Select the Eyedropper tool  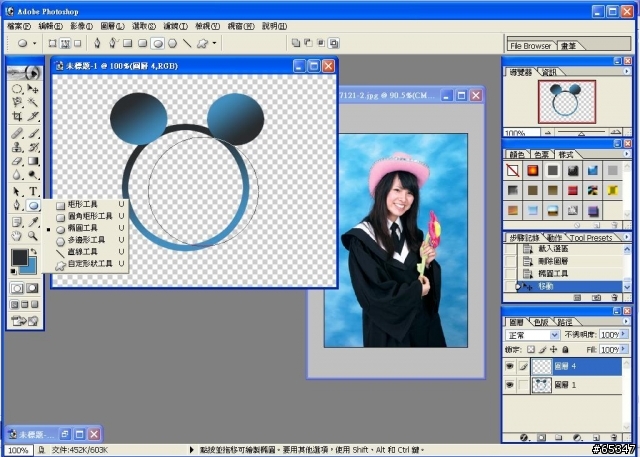tap(33, 222)
